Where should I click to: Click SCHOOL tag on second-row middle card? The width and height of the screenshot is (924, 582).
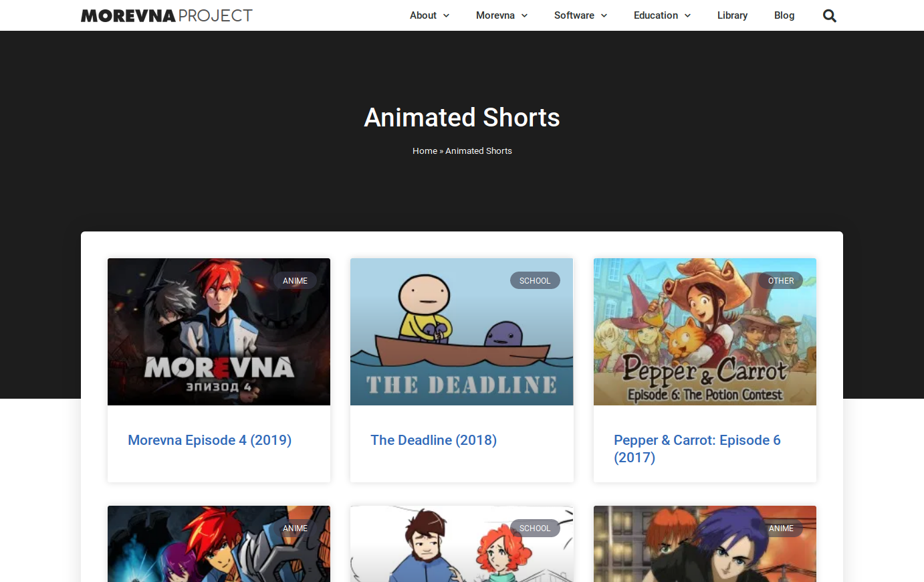535,528
